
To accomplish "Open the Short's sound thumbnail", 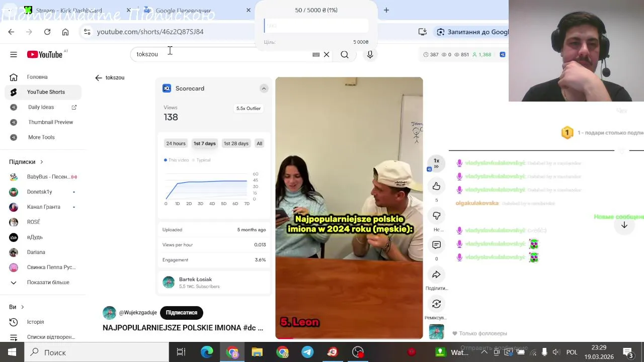I will point(436,332).
